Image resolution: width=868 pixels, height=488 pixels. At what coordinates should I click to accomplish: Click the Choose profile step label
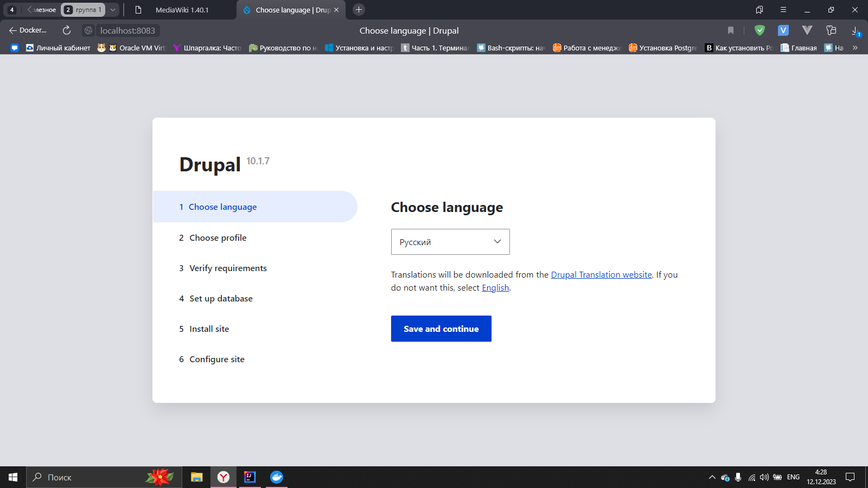click(218, 237)
